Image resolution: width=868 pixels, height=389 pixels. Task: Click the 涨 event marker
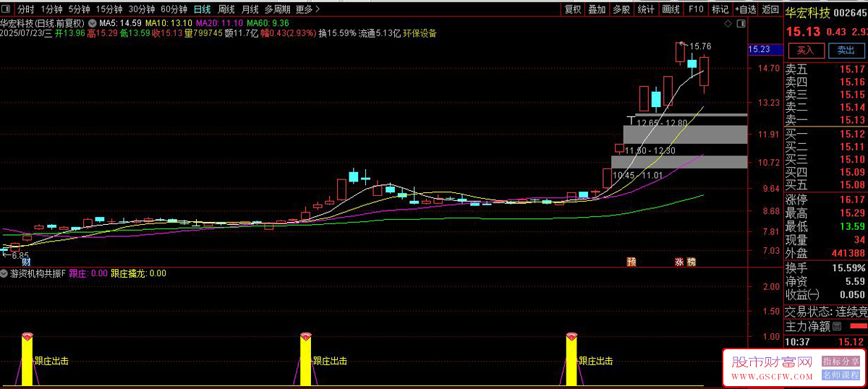(x=679, y=261)
